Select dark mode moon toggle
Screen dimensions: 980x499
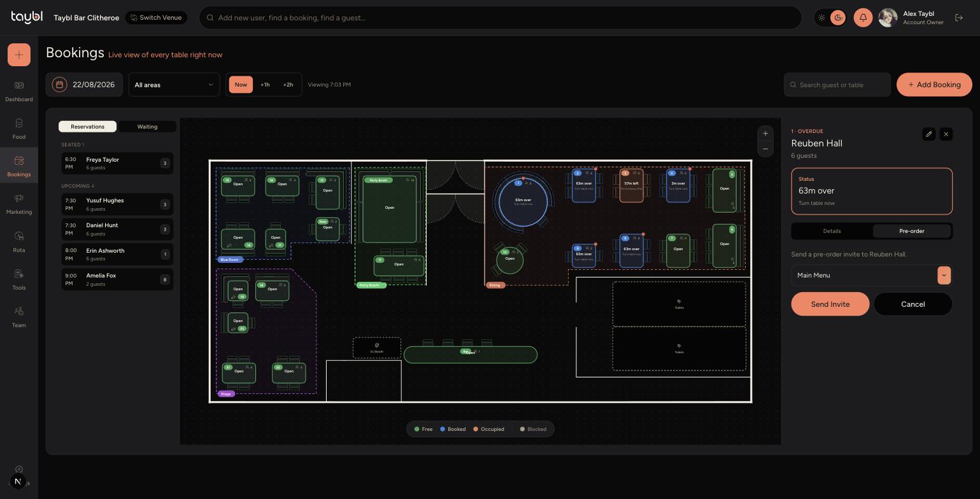coord(838,18)
